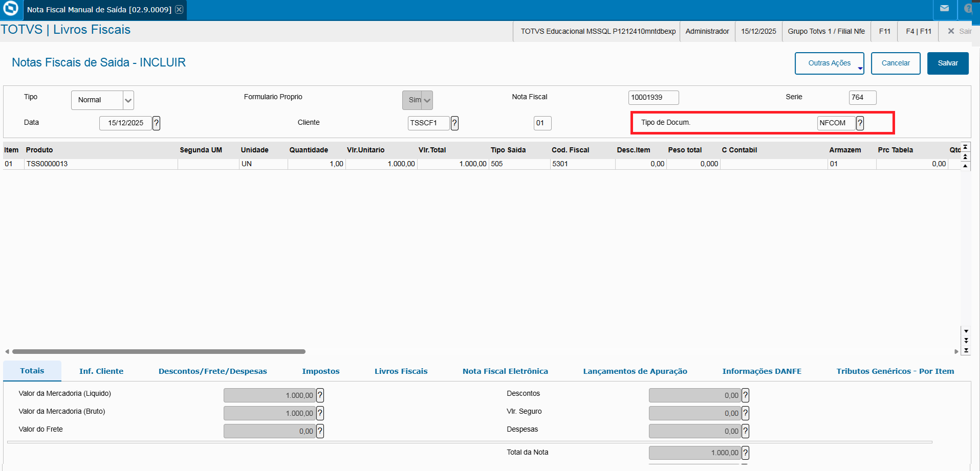Select product cell TSS0000013
Image resolution: width=980 pixels, height=471 pixels.
click(101, 164)
